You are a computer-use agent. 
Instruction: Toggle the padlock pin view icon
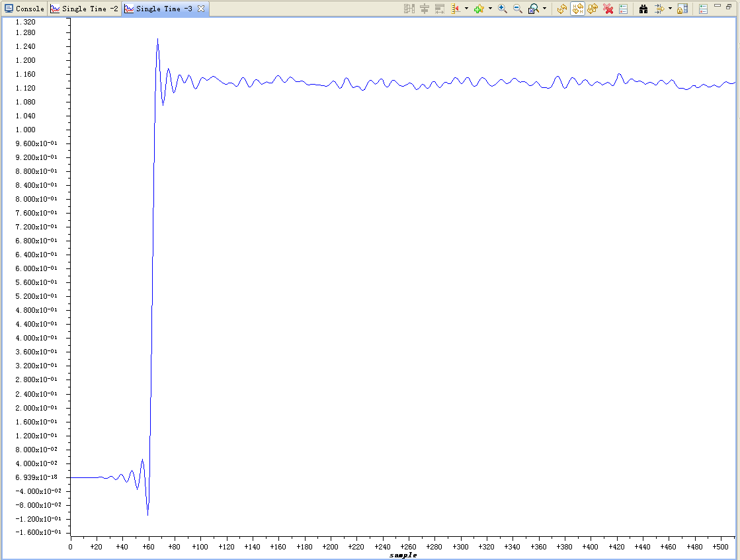pyautogui.click(x=682, y=9)
